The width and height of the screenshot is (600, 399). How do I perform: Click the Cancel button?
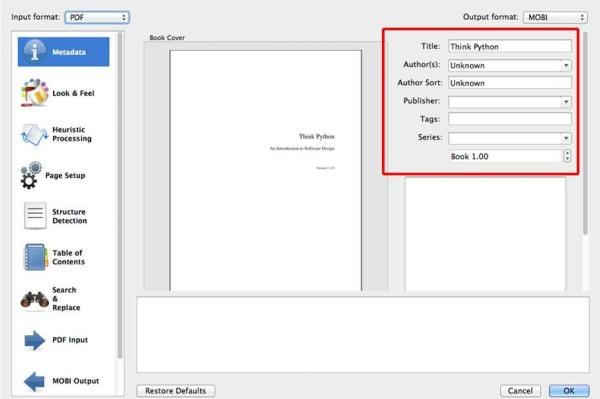click(520, 391)
